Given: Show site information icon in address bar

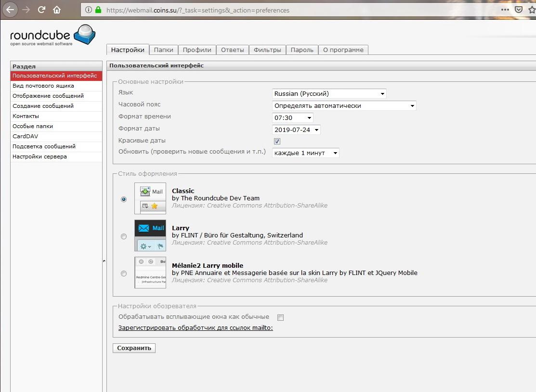Looking at the screenshot, I should pos(89,10).
